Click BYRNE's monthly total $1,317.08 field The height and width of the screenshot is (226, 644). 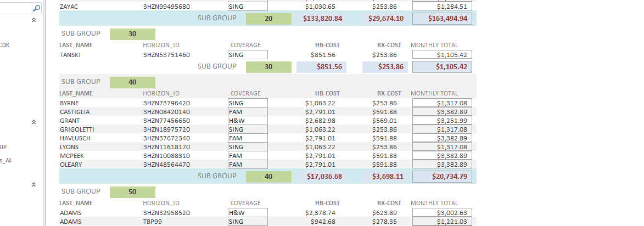click(442, 103)
